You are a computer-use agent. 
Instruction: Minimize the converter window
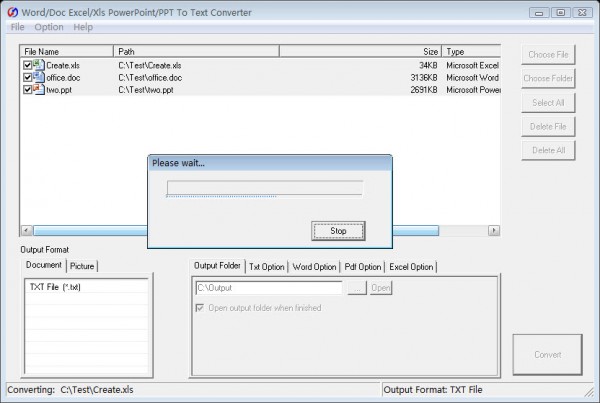coord(539,13)
